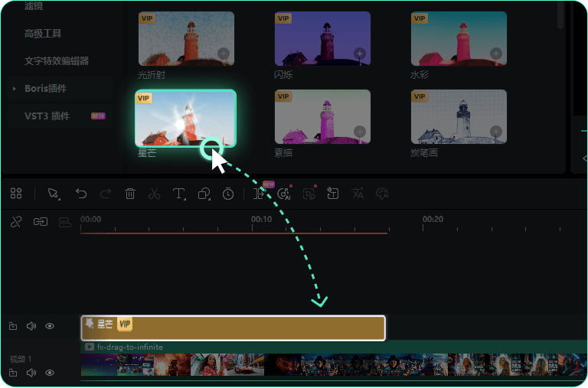Screen dimensions: 588x388
Task: Open the 文字特效编辑器 sidebar item
Action: pyautogui.click(x=57, y=61)
